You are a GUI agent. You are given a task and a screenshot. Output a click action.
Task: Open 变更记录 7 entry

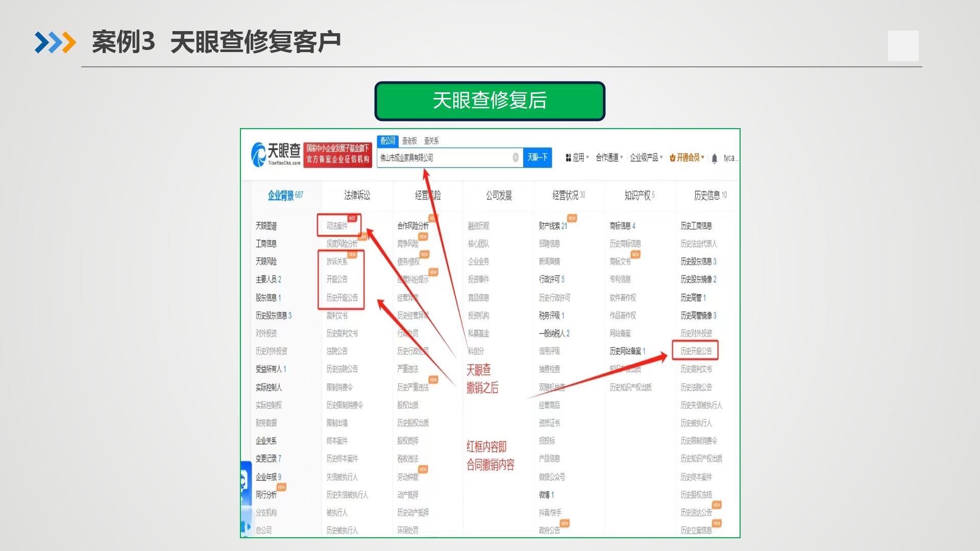(268, 459)
